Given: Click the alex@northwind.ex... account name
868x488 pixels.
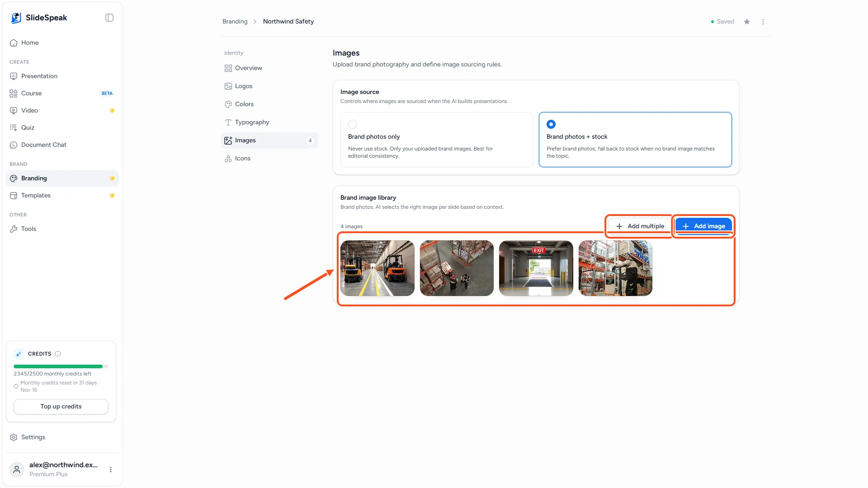Looking at the screenshot, I should [63, 465].
